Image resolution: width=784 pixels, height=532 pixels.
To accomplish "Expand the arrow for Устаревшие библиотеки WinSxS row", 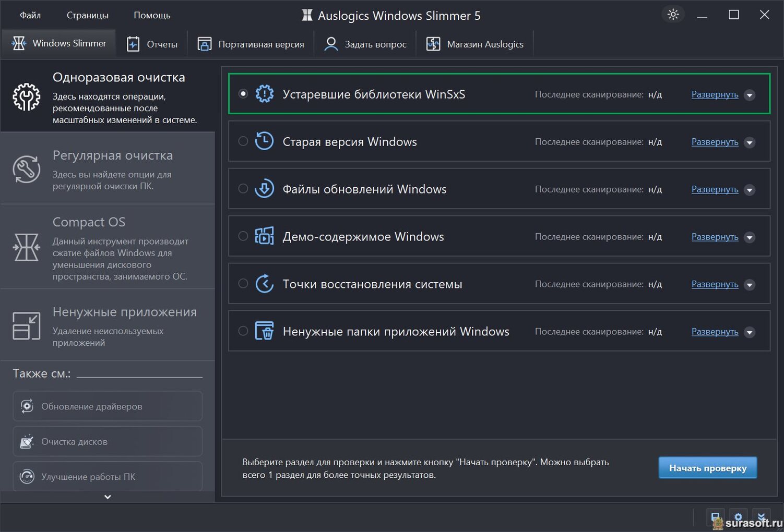I will (750, 95).
